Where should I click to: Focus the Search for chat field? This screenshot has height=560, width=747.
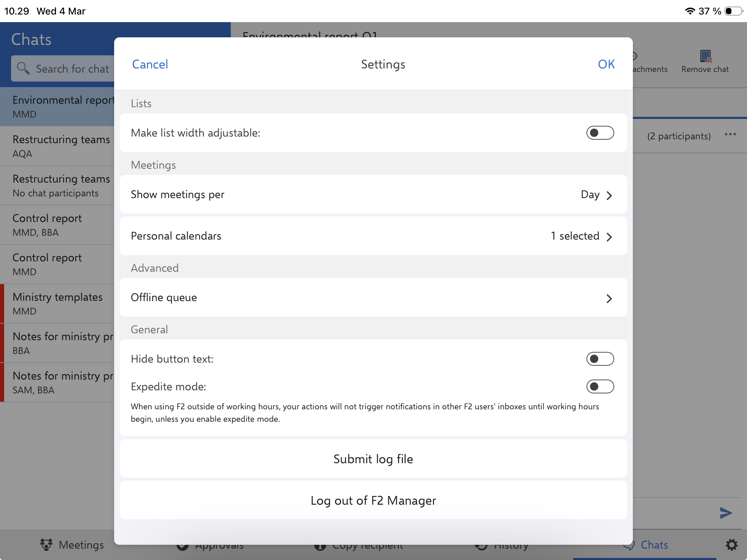point(63,68)
